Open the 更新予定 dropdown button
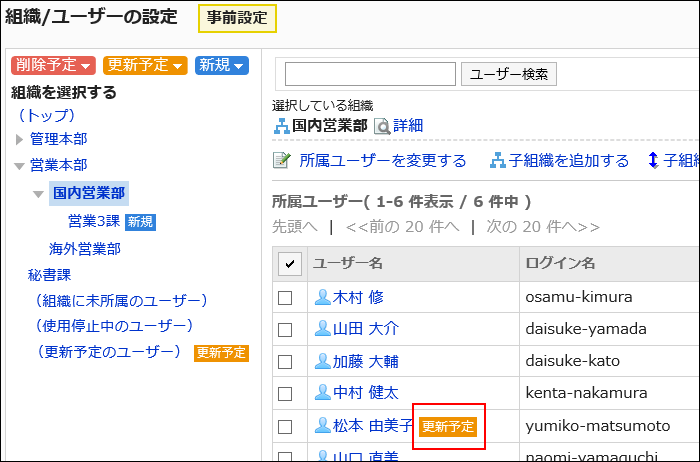The width and height of the screenshot is (700, 462). [x=145, y=65]
